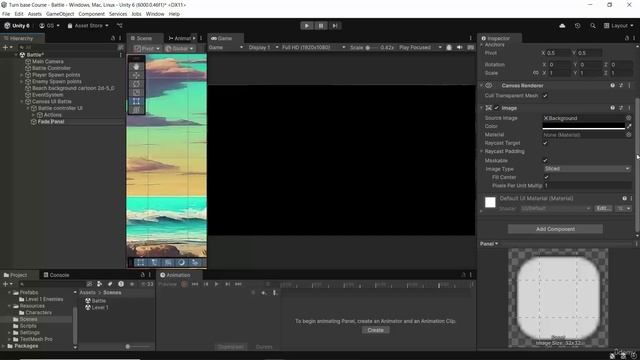Select Main Camera in Hierarchy
The image size is (640, 360).
tap(48, 62)
